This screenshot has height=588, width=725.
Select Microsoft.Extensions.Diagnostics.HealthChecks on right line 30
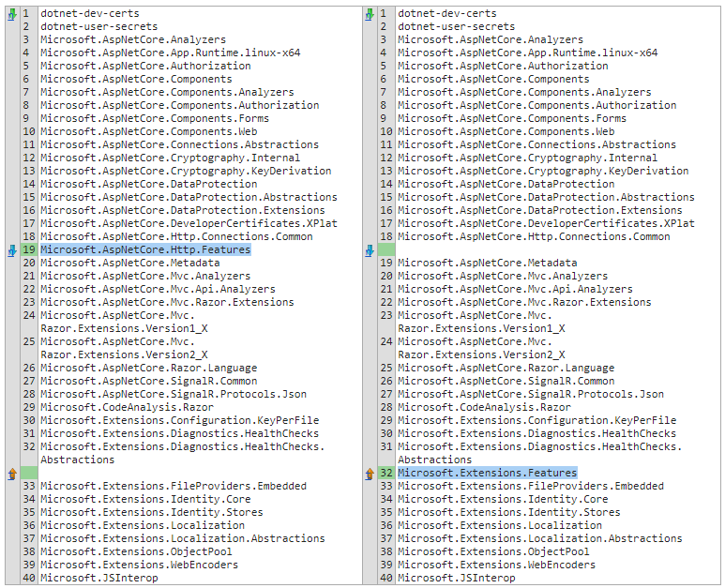tap(536, 433)
